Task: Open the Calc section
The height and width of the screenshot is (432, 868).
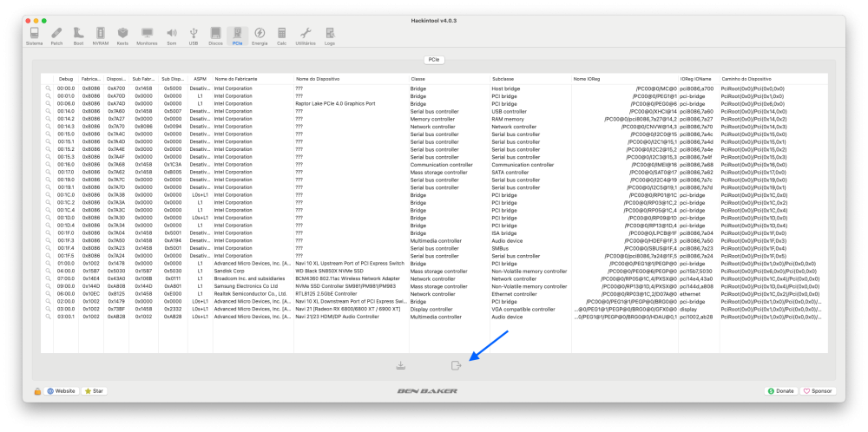Action: pos(282,36)
